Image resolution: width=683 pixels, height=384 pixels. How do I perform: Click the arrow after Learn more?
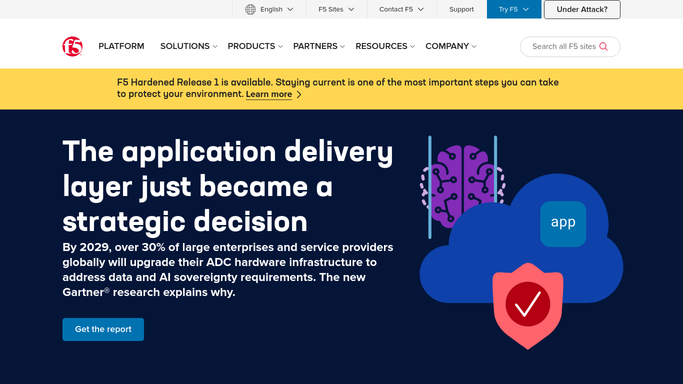point(299,94)
